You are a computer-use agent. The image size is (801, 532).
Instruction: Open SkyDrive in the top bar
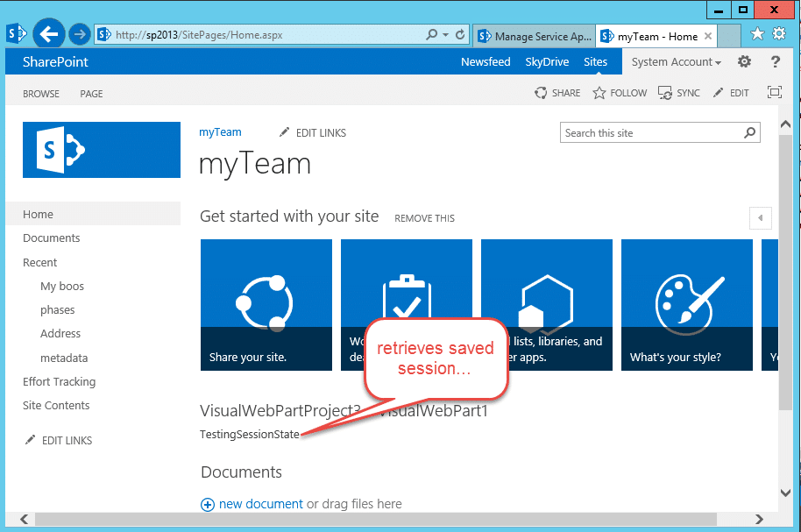click(x=547, y=62)
